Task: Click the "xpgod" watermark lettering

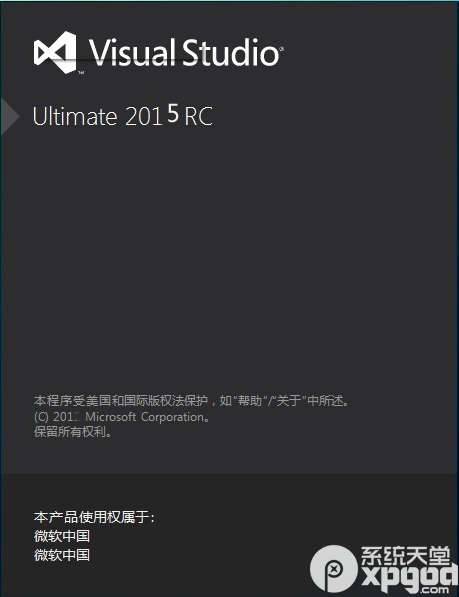Action: click(x=410, y=577)
